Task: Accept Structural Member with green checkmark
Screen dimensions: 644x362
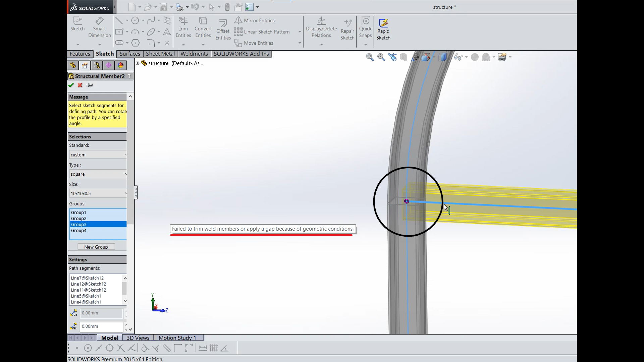Action: click(x=71, y=85)
